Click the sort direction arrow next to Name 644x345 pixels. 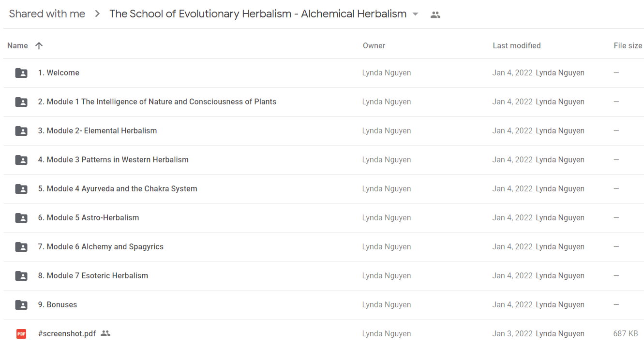(x=39, y=45)
